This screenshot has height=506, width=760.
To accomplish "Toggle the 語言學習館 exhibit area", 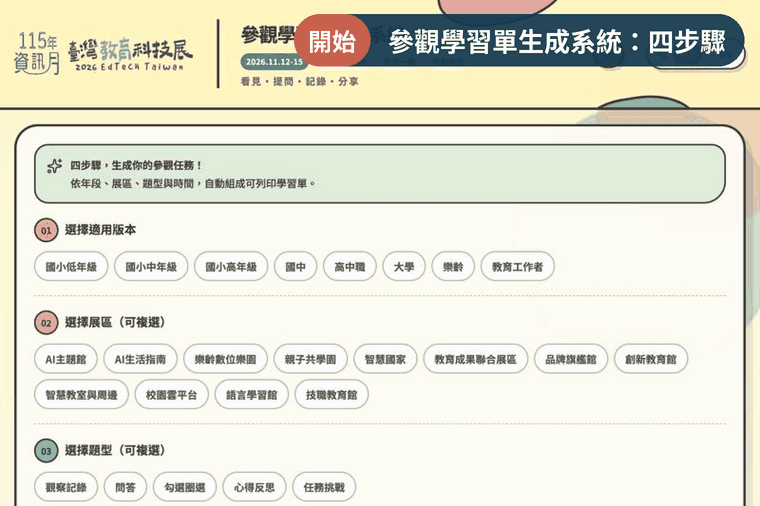I will point(252,395).
